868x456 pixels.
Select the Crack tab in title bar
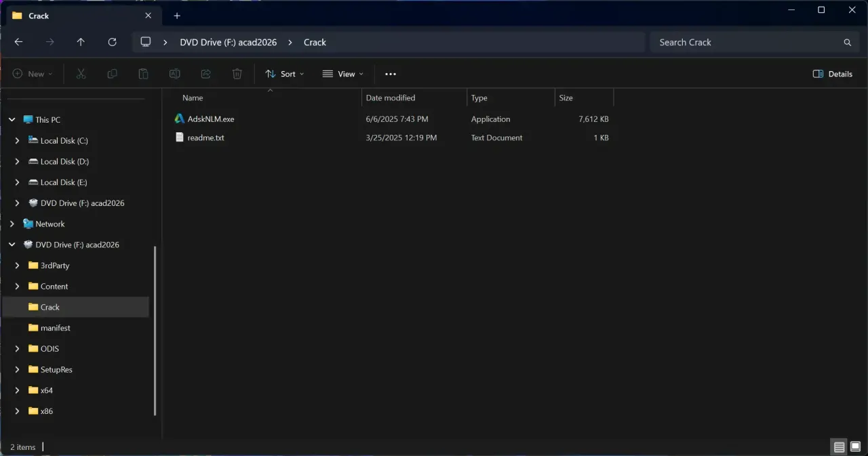[82, 16]
